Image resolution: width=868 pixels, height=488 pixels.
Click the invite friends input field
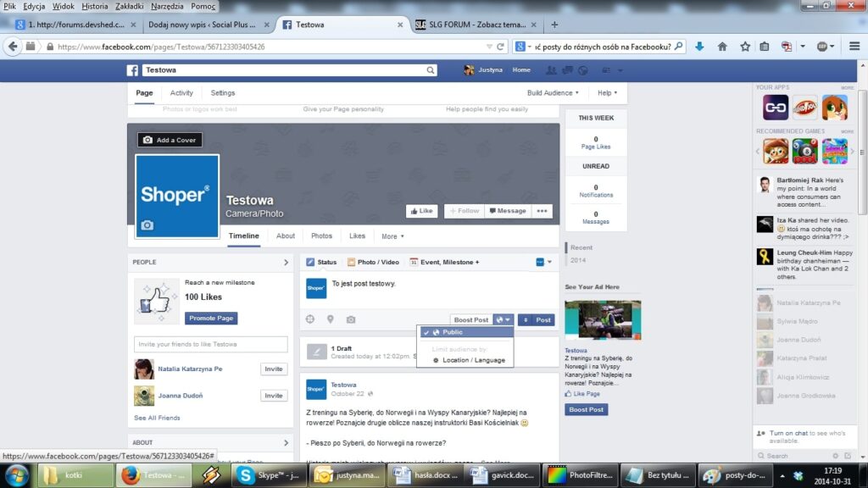(x=211, y=344)
